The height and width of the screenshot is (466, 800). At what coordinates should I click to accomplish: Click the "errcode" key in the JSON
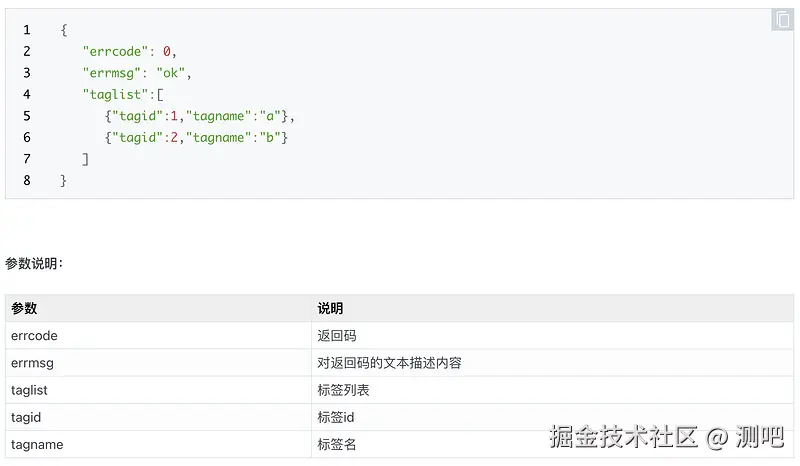115,52
